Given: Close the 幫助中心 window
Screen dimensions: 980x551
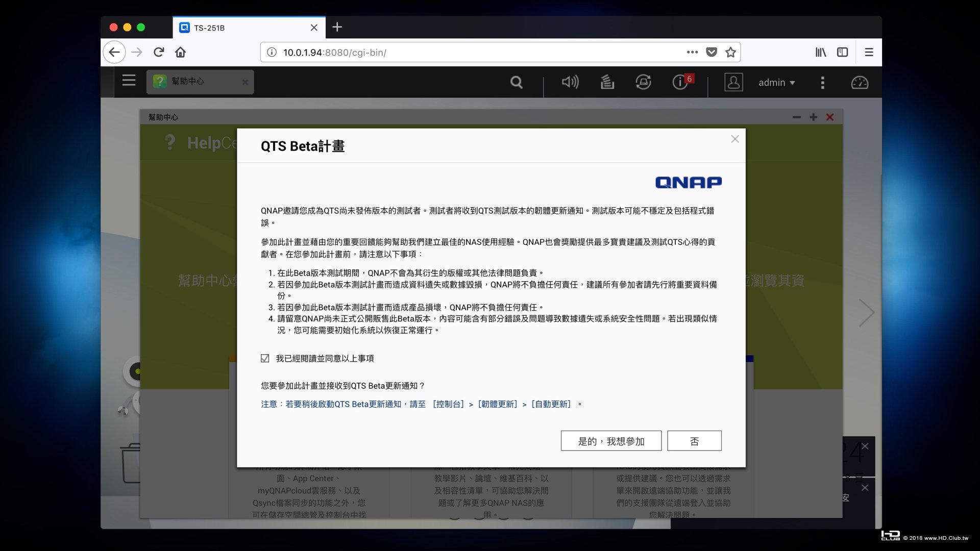Looking at the screenshot, I should tap(830, 117).
